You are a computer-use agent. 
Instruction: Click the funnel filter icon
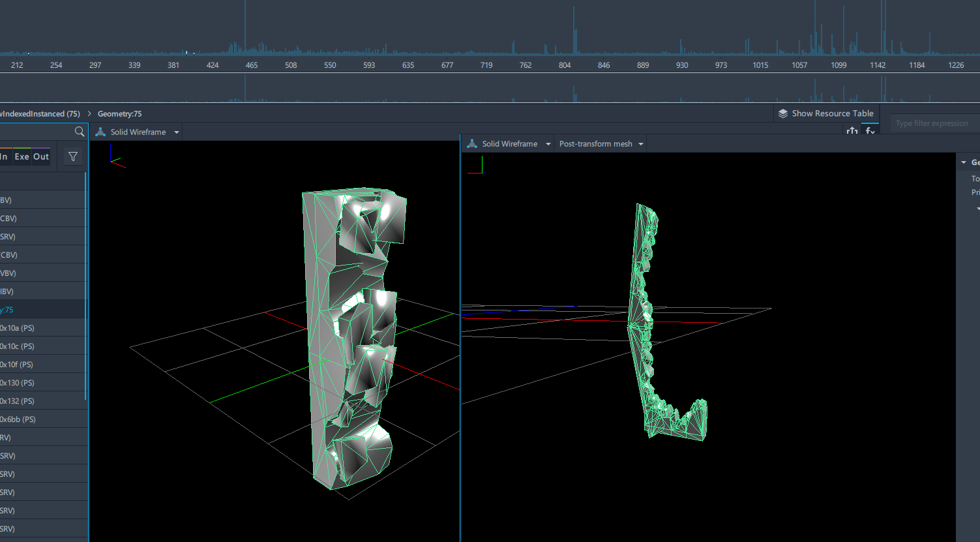(73, 157)
